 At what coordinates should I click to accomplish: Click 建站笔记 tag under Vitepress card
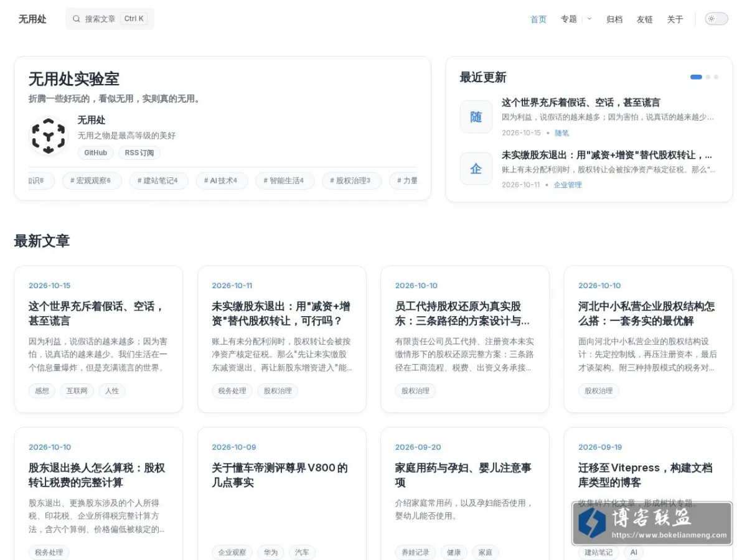point(598,552)
